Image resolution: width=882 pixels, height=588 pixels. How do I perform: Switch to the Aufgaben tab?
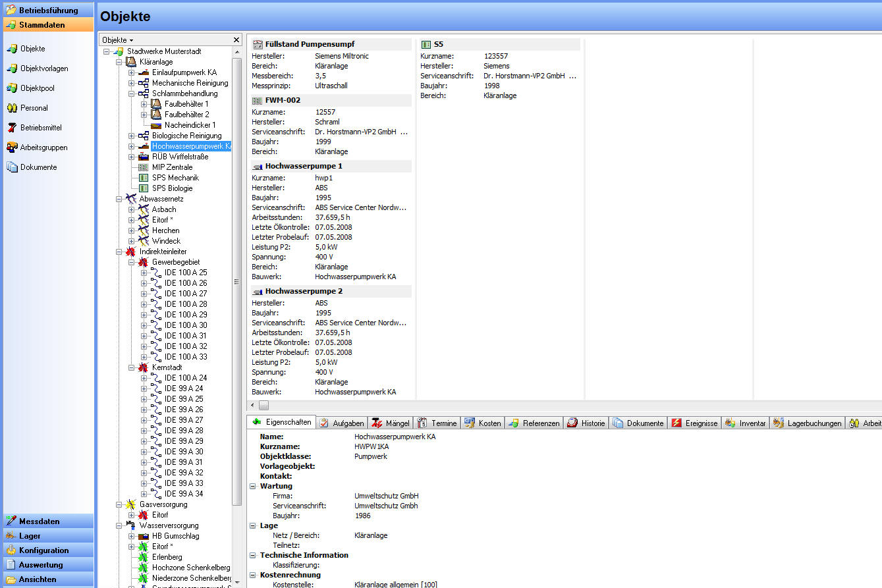coord(341,423)
